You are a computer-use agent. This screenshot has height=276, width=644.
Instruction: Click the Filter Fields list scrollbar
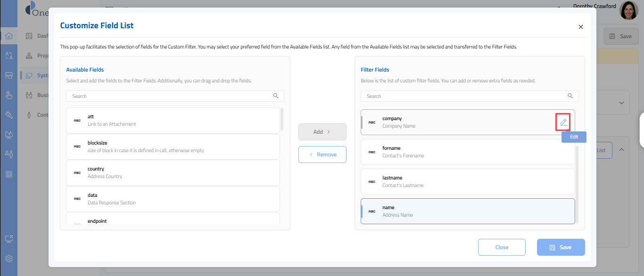577,184
